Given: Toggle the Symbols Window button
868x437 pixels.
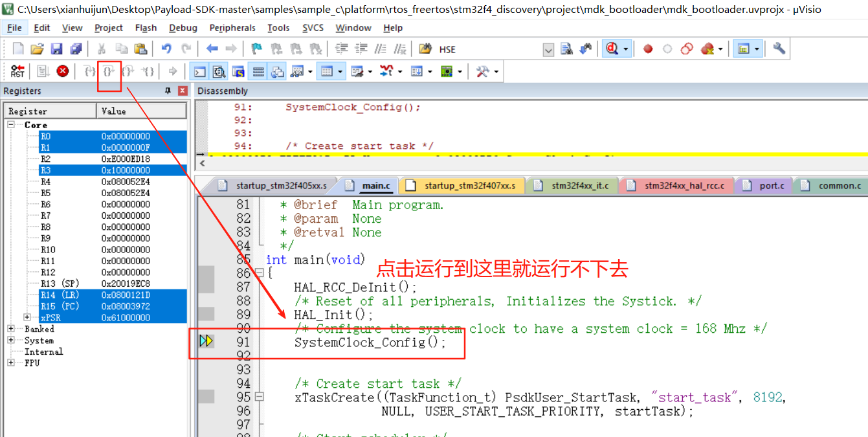Looking at the screenshot, I should click(x=239, y=71).
